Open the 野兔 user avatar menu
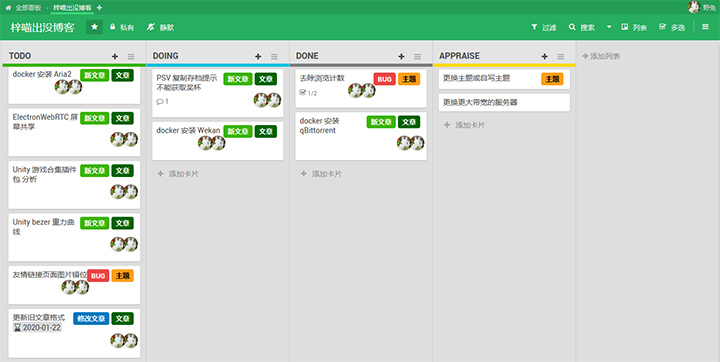 [694, 7]
